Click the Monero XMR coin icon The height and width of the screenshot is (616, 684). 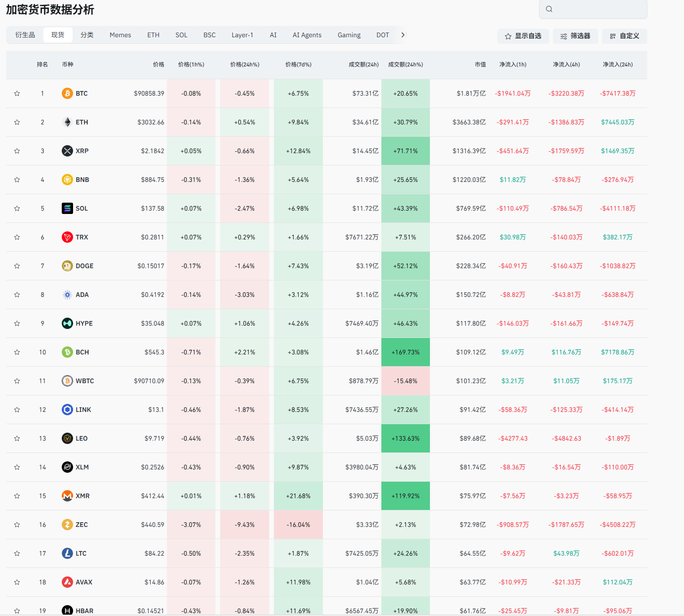pyautogui.click(x=67, y=496)
